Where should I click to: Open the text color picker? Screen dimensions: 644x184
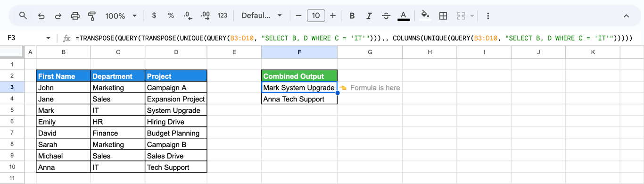pos(403,16)
